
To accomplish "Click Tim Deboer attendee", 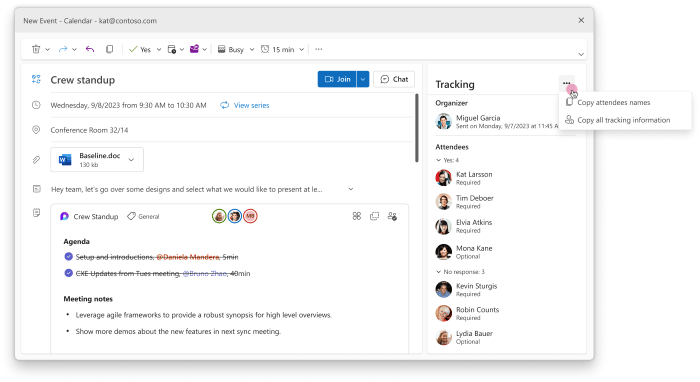I will point(464,202).
